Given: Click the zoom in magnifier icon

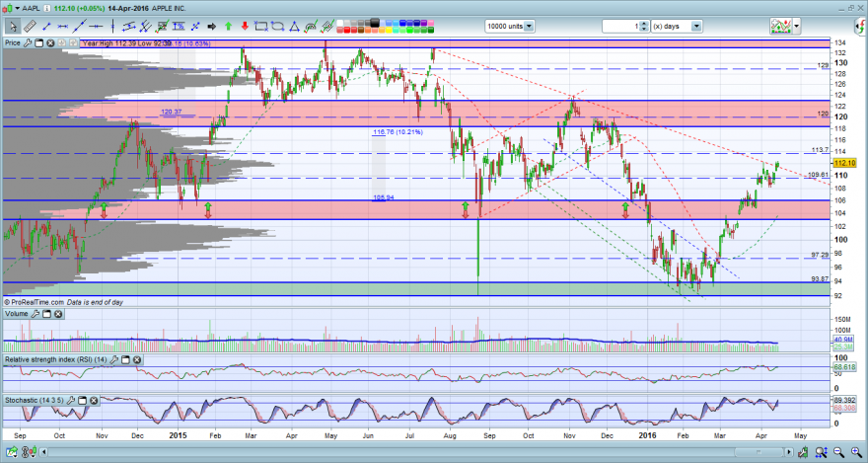Looking at the screenshot, I should tap(856, 452).
